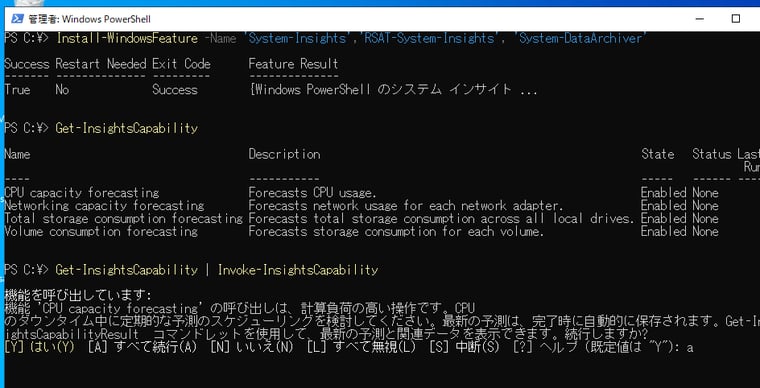Click the 'across all local drives' description
Viewport: 760px width, 388px height.
click(x=442, y=218)
